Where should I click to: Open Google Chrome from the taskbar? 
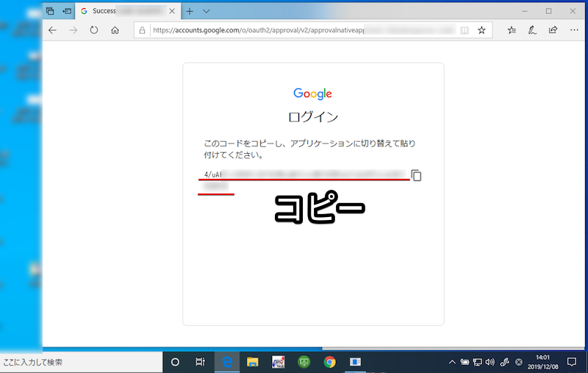[x=329, y=362]
